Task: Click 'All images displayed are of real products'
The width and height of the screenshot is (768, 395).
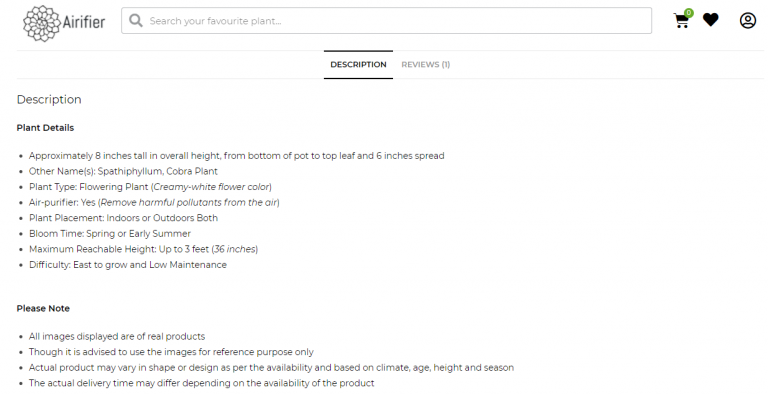Action: click(117, 336)
